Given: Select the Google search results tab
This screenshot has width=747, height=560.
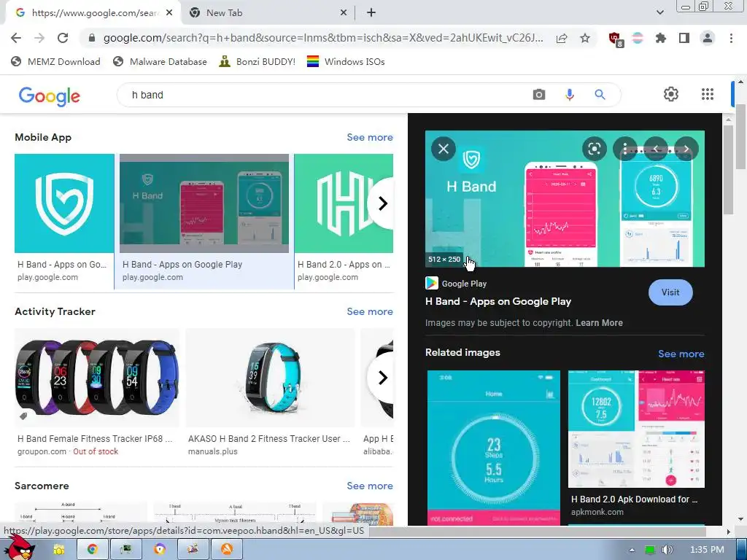Looking at the screenshot, I should coord(93,13).
